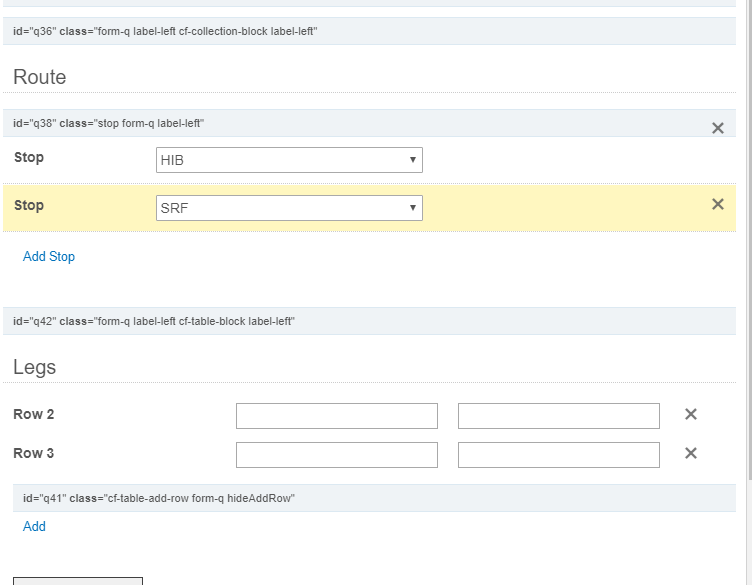This screenshot has height=585, width=752.
Task: Click the Add Stop link
Action: pyautogui.click(x=49, y=257)
